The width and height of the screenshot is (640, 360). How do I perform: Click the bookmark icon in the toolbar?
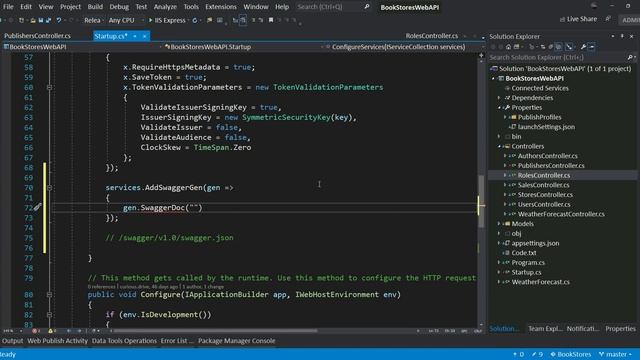(271, 20)
